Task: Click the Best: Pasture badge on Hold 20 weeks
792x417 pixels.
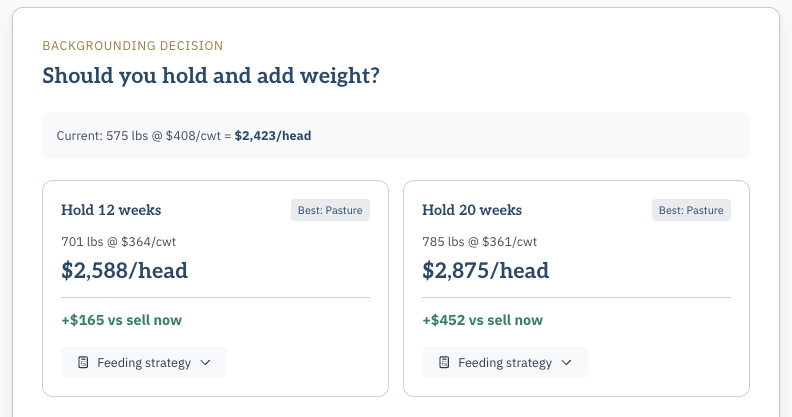Action: tap(692, 211)
